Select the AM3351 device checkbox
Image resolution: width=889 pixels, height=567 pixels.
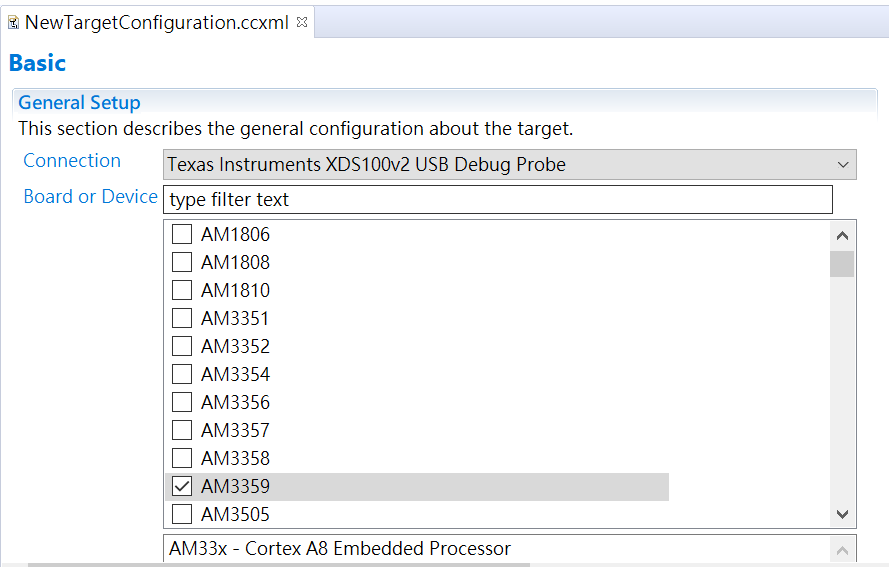click(182, 319)
